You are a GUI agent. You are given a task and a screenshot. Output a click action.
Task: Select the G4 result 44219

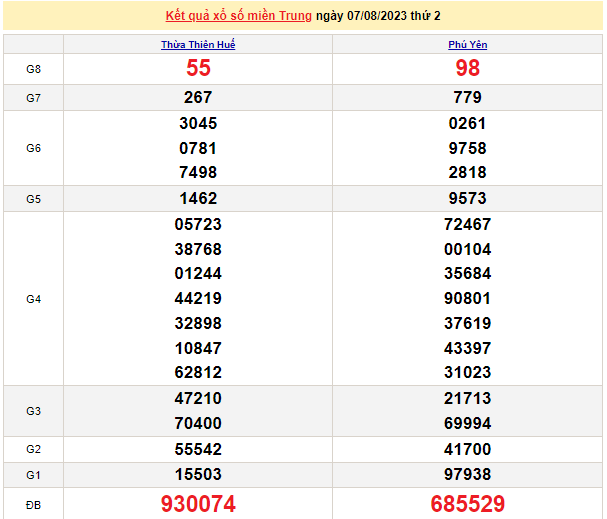click(198, 299)
